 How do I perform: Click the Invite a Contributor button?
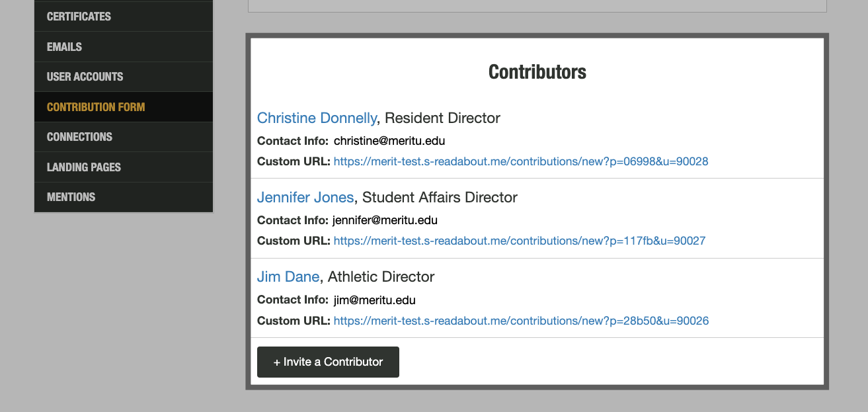pyautogui.click(x=328, y=362)
